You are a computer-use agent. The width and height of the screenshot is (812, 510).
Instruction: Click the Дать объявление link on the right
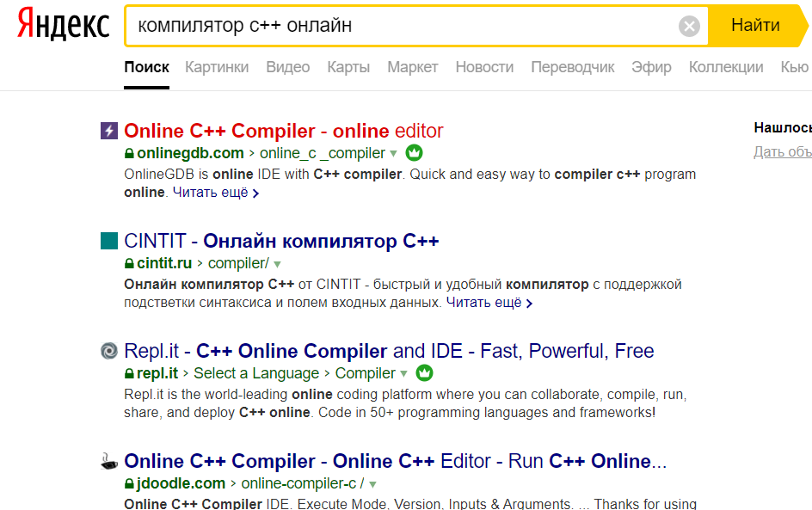click(783, 151)
